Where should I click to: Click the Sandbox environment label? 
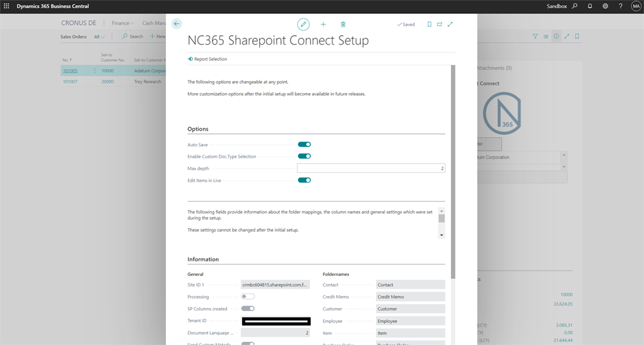[x=557, y=6]
